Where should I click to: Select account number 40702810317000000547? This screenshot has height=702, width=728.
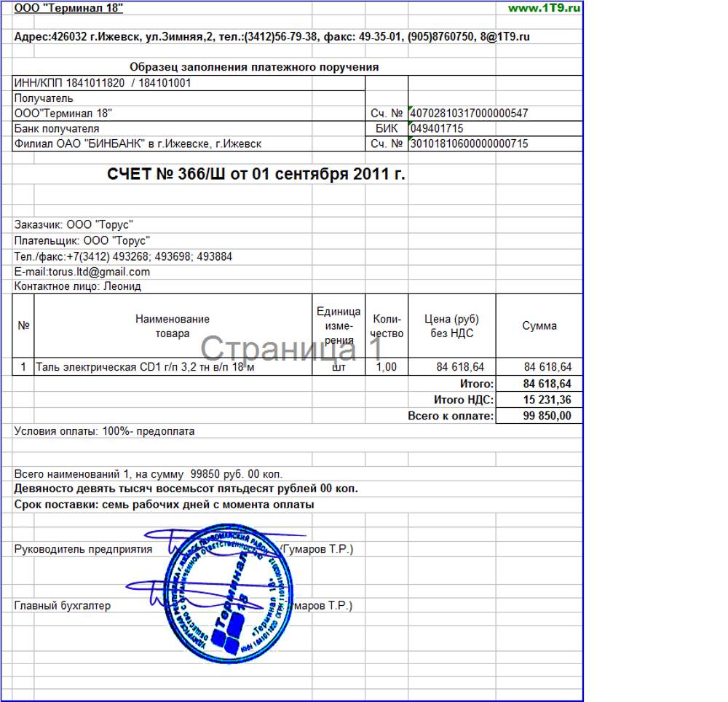tap(495, 114)
